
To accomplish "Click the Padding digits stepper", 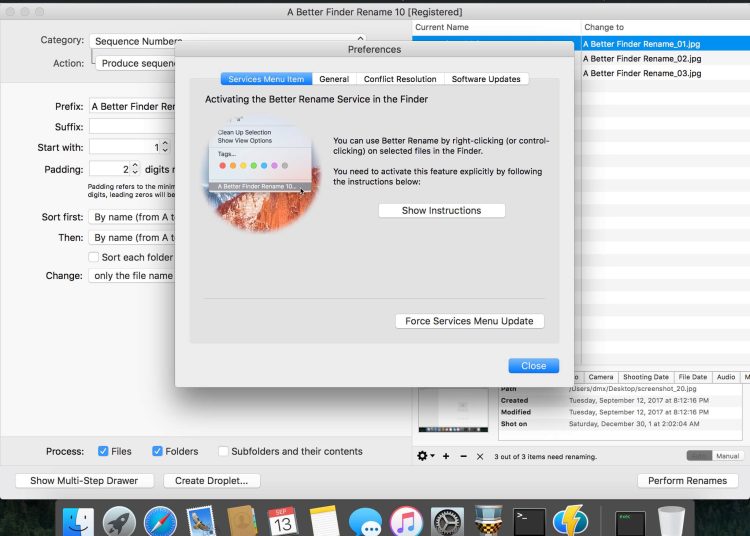I will click(136, 169).
